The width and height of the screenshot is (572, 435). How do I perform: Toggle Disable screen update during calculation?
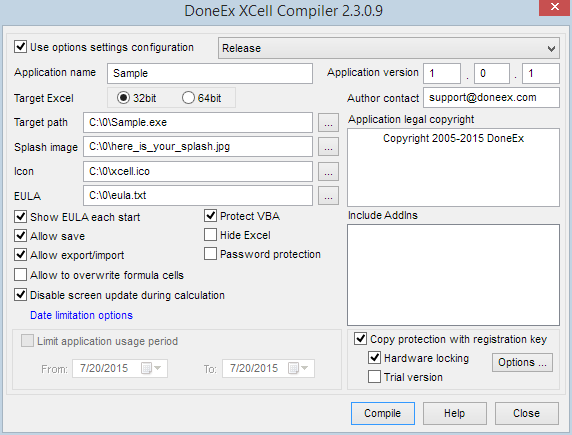coord(20,295)
